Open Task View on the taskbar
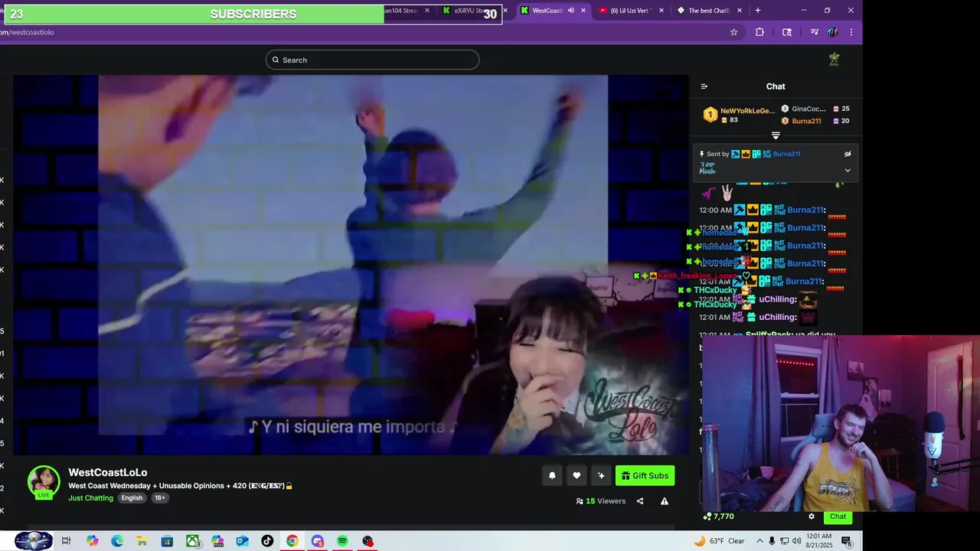The image size is (980, 551). coord(67,541)
